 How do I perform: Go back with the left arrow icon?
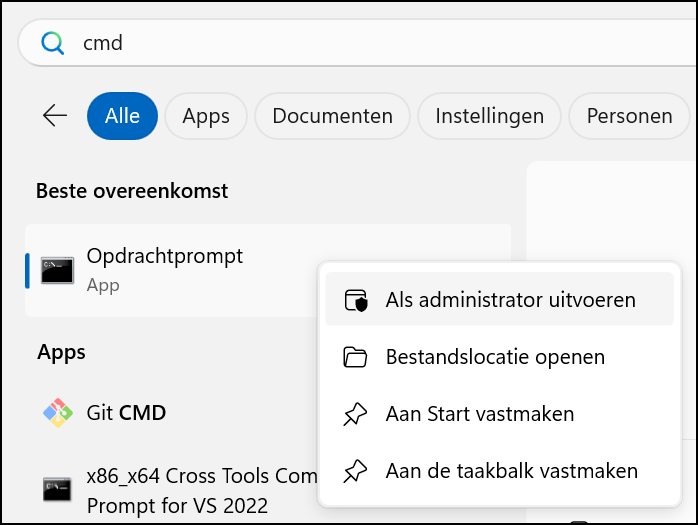pos(55,116)
